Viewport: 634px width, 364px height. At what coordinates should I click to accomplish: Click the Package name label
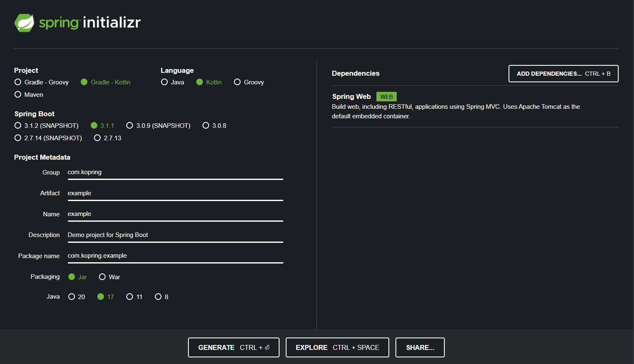pyautogui.click(x=39, y=256)
